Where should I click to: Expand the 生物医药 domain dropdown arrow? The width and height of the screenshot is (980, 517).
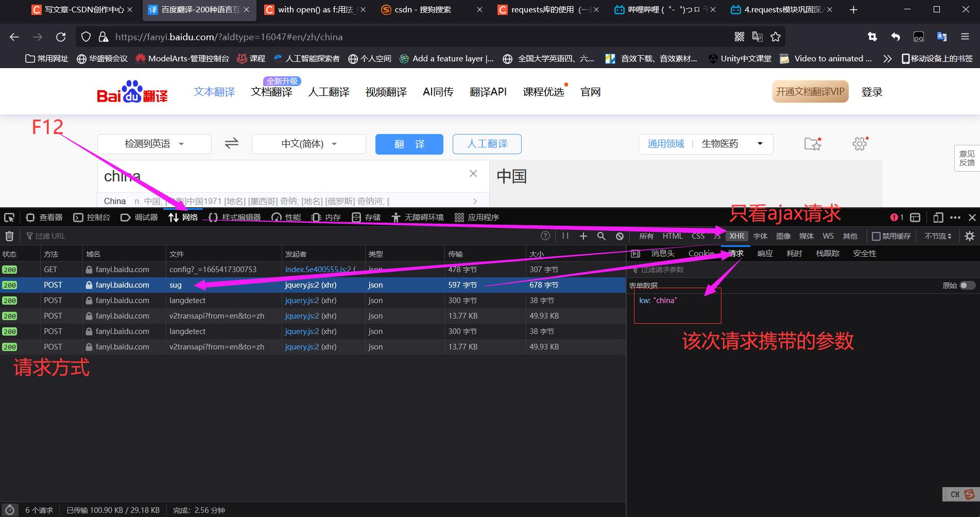pyautogui.click(x=760, y=144)
